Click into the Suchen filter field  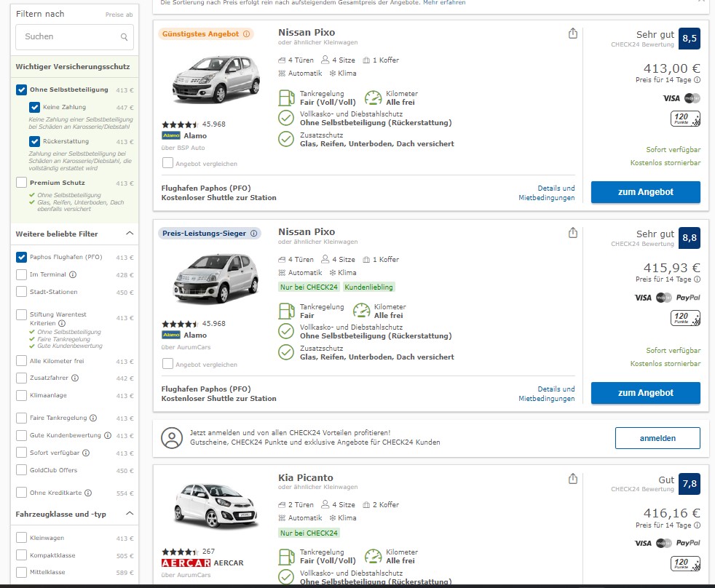(x=74, y=37)
